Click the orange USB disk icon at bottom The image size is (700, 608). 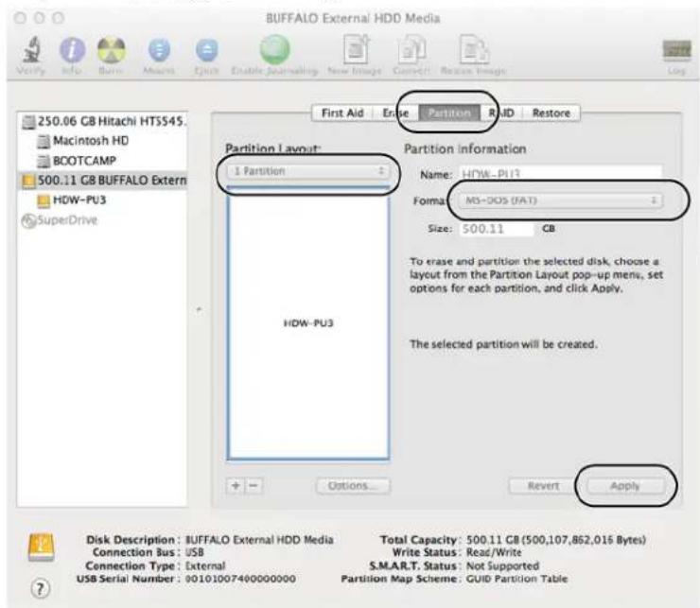click(x=41, y=547)
